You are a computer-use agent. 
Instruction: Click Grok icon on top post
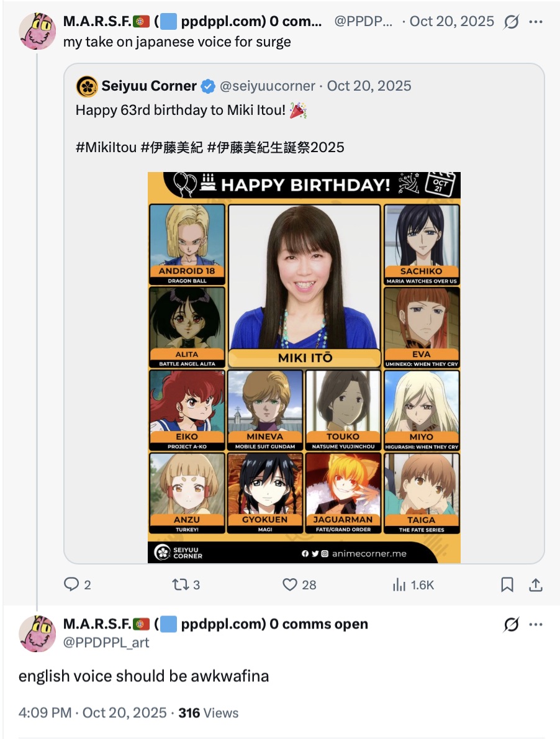pyautogui.click(x=511, y=22)
